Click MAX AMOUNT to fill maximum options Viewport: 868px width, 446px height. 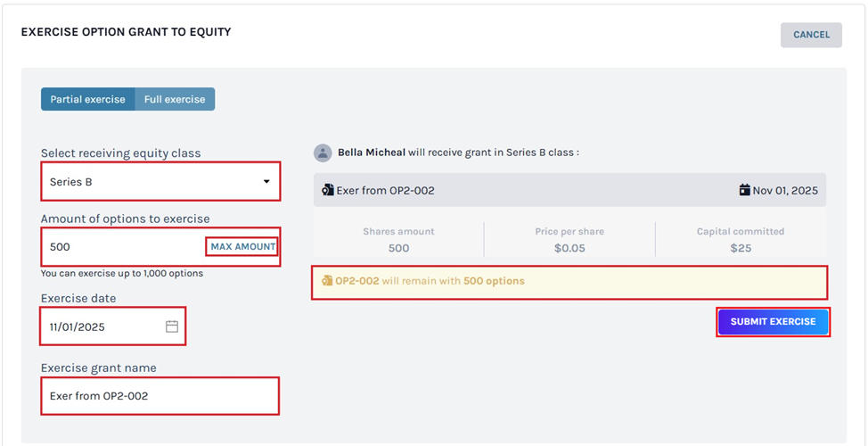point(242,246)
